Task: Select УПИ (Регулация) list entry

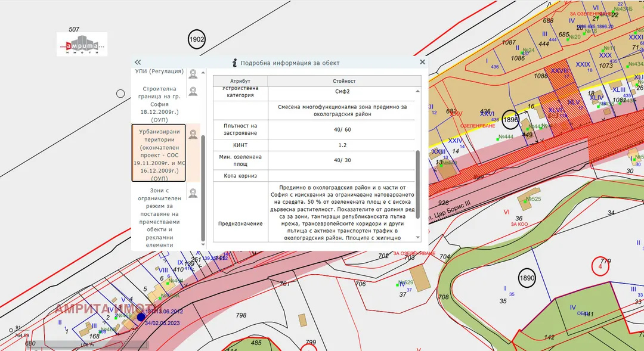Action: pos(159,72)
